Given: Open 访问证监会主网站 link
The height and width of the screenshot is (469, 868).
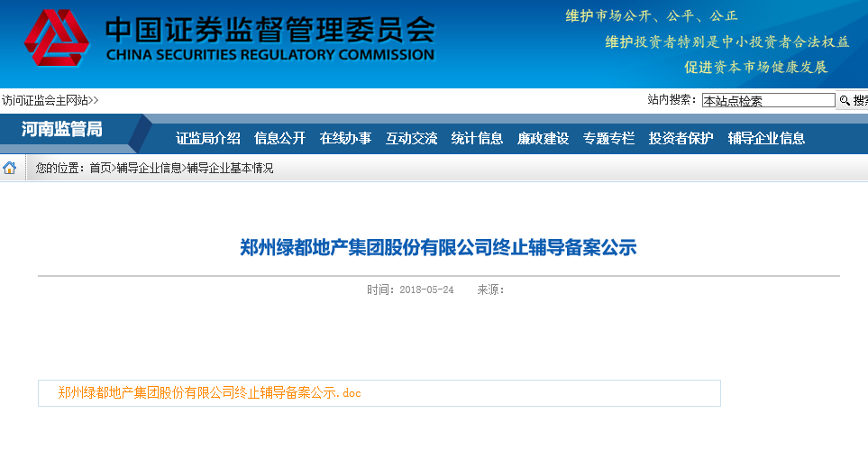Looking at the screenshot, I should point(50,100).
